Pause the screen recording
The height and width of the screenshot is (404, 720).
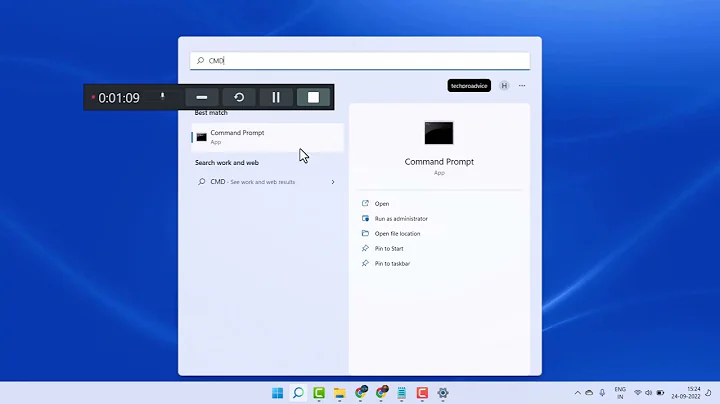[276, 97]
